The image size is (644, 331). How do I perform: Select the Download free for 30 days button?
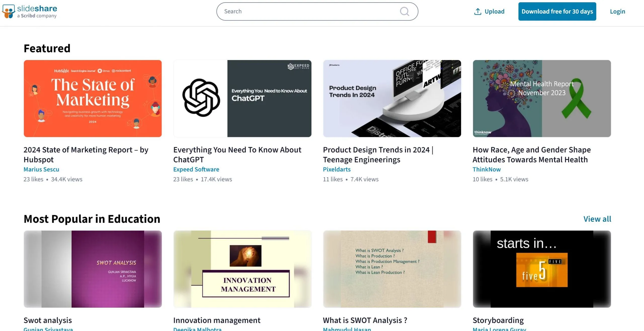tap(557, 11)
